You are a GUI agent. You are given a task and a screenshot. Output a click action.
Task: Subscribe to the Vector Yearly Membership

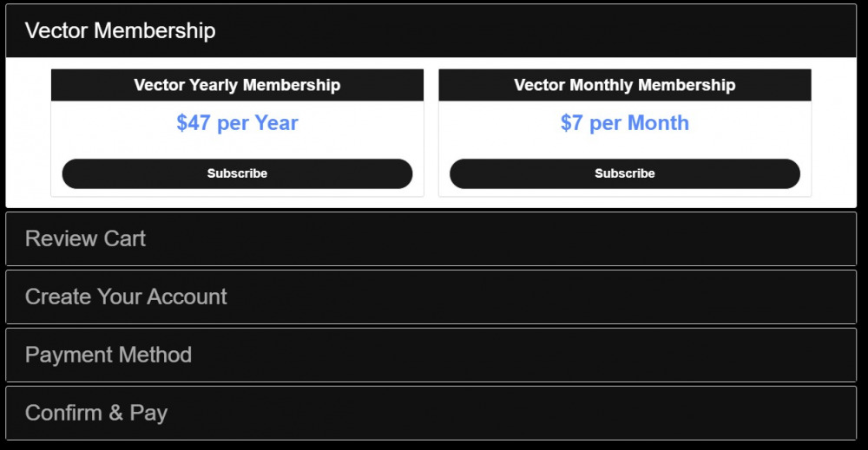coord(237,173)
